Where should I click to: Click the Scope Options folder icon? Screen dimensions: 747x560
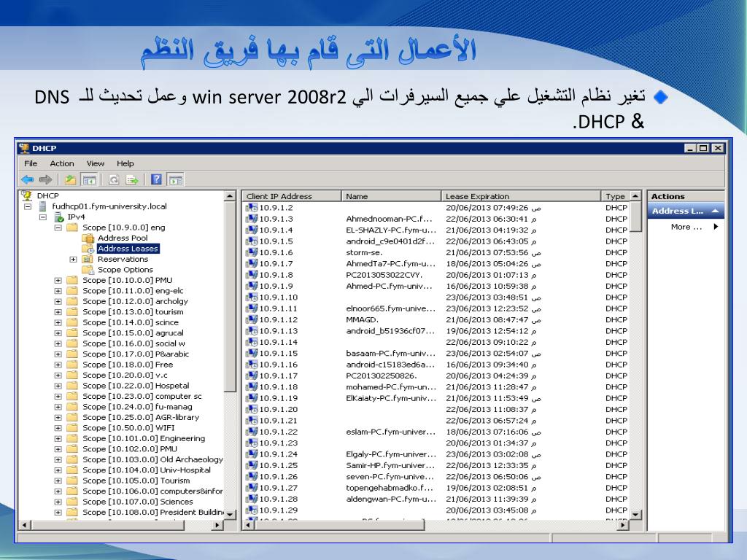tap(88, 270)
